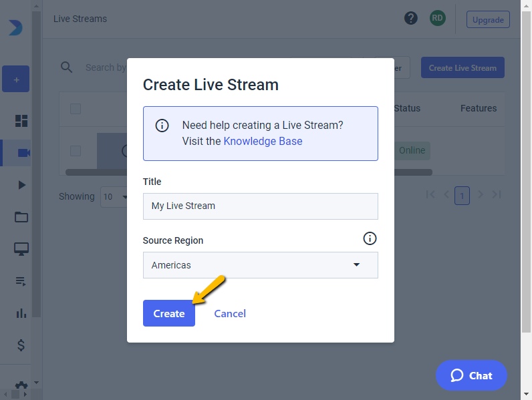This screenshot has height=400, width=532.
Task: Click the sidebar scroll-down arrow
Action: click(37, 383)
